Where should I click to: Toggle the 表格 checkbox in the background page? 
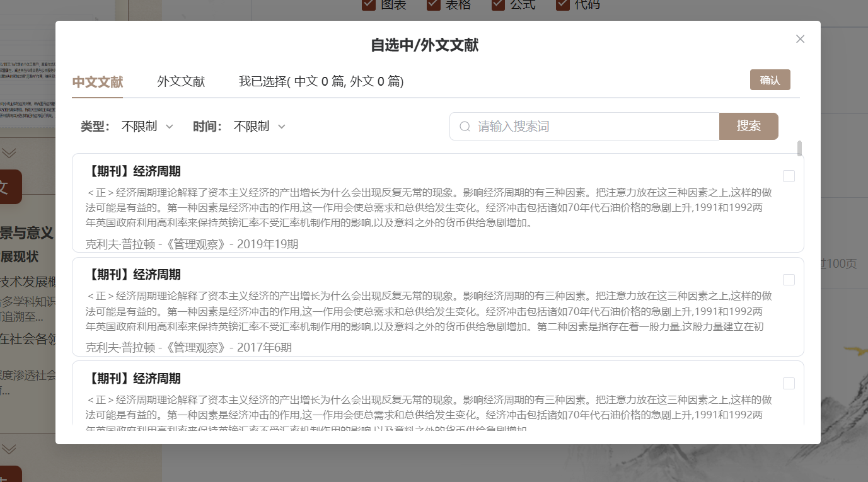pos(434,4)
